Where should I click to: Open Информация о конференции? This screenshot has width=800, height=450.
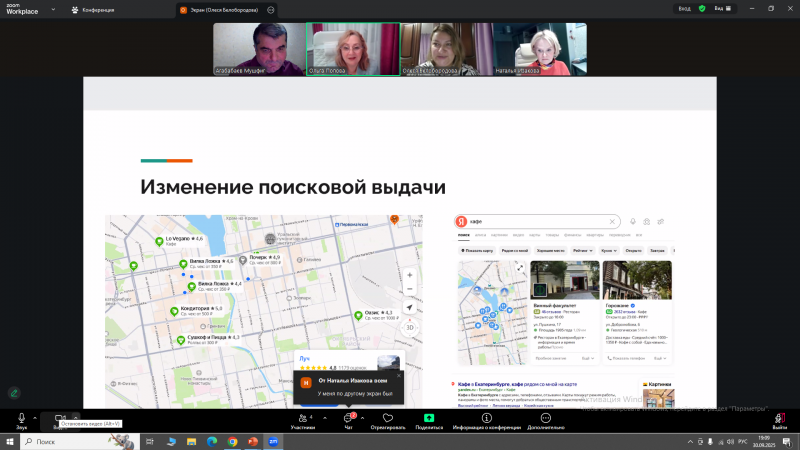pos(485,420)
